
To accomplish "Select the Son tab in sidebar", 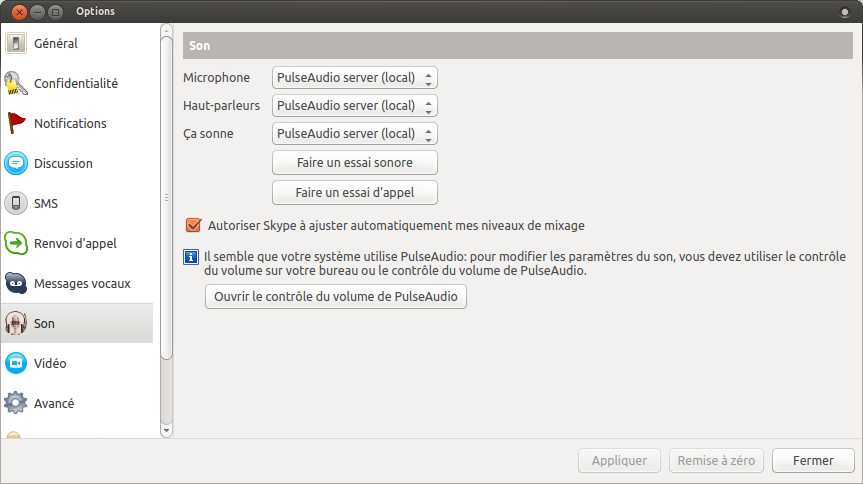I will [76, 324].
